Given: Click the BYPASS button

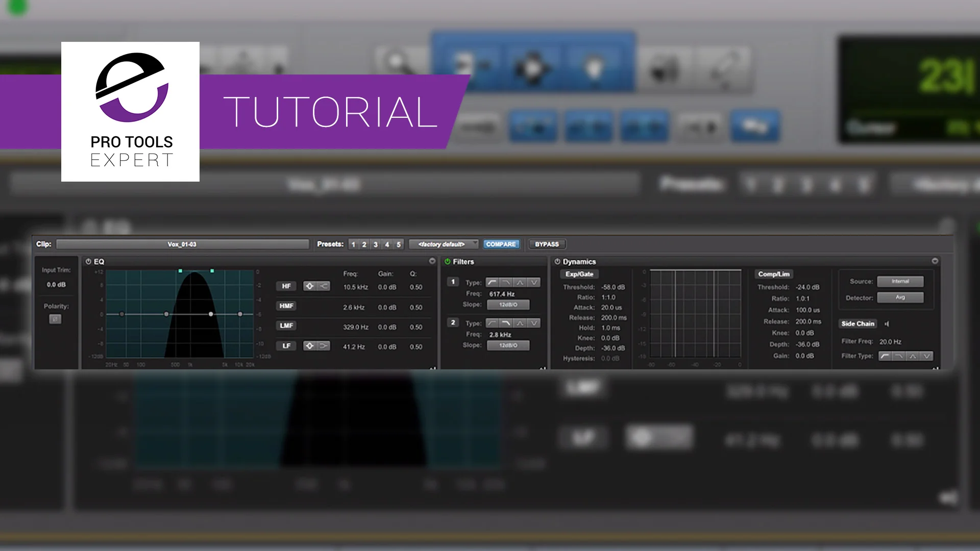Looking at the screenshot, I should point(547,244).
